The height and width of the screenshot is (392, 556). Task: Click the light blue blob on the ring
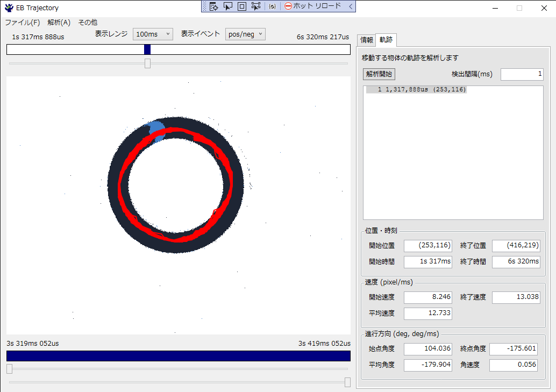[156, 131]
